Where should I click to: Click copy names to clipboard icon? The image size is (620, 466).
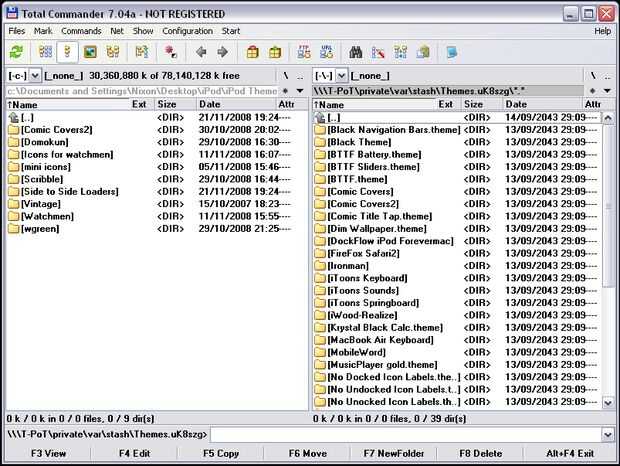(x=423, y=52)
